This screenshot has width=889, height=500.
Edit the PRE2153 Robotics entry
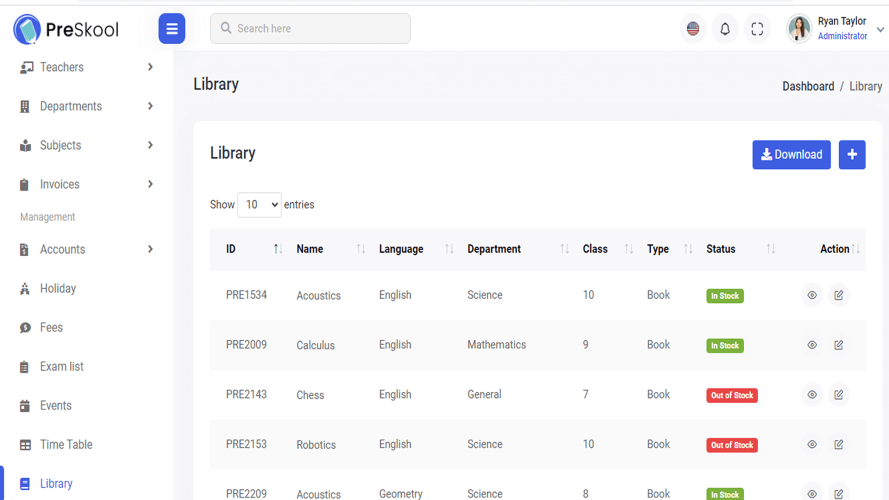(x=839, y=444)
